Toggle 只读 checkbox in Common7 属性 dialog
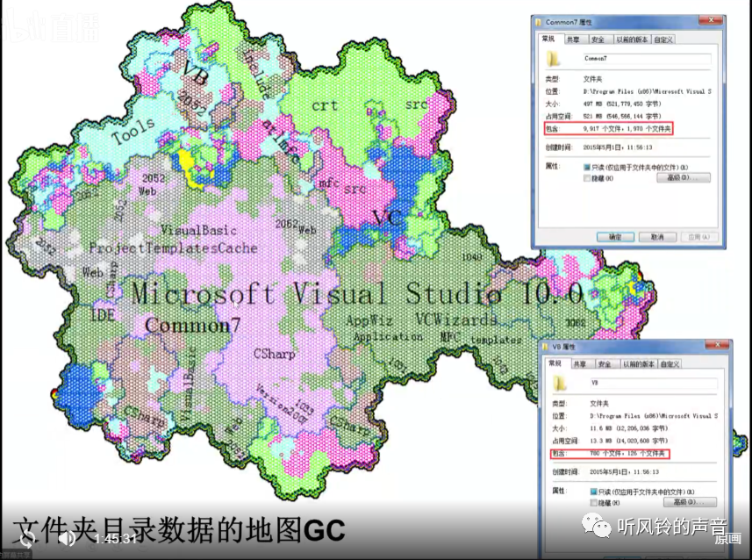 (586, 167)
